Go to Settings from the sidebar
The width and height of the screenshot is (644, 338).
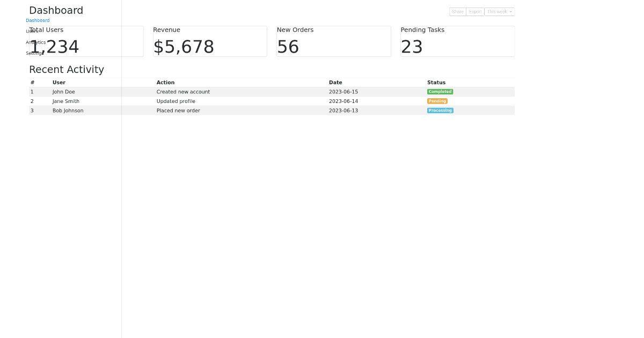[x=34, y=53]
